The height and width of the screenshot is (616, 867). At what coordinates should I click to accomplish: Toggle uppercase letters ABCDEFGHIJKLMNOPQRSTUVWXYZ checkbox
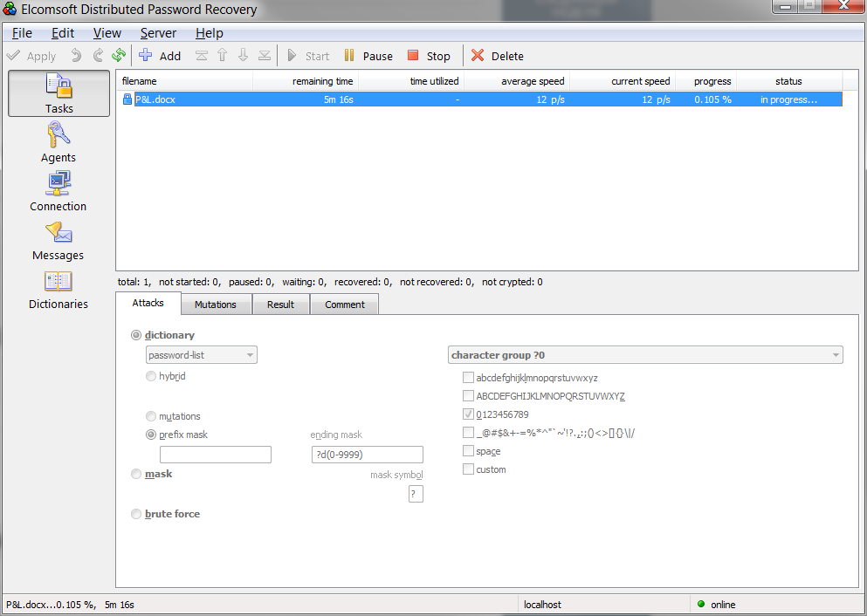pos(468,395)
